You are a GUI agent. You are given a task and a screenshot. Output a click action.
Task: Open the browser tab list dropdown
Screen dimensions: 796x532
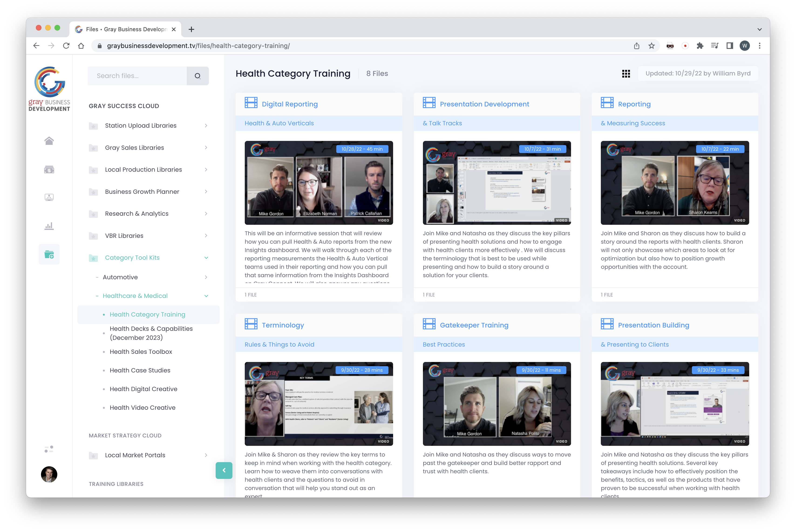click(759, 30)
